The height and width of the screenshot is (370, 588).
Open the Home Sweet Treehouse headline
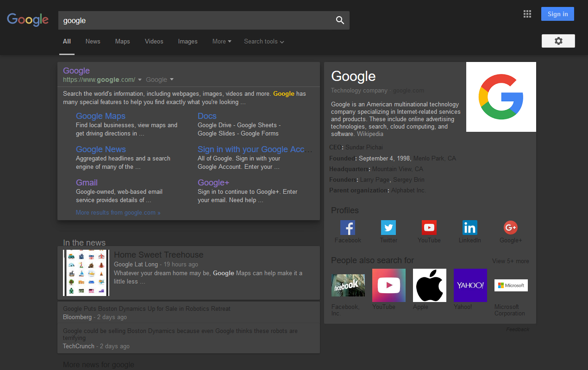click(159, 255)
